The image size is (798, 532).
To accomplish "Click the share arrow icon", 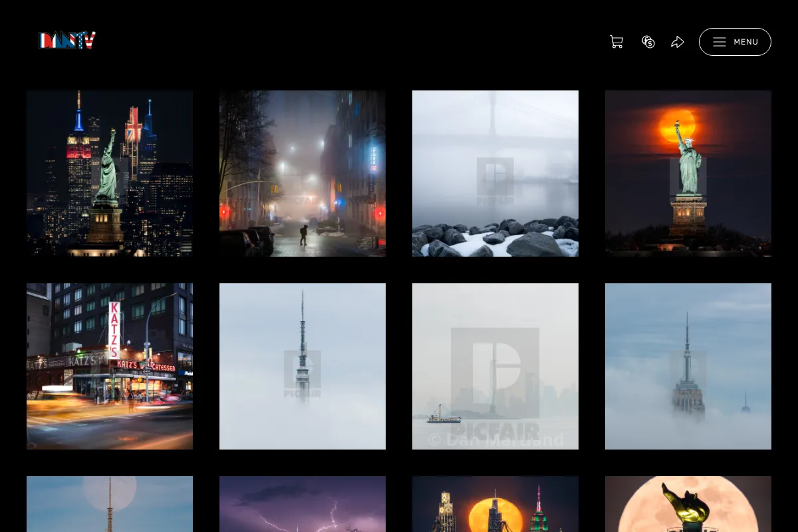I will tap(678, 42).
